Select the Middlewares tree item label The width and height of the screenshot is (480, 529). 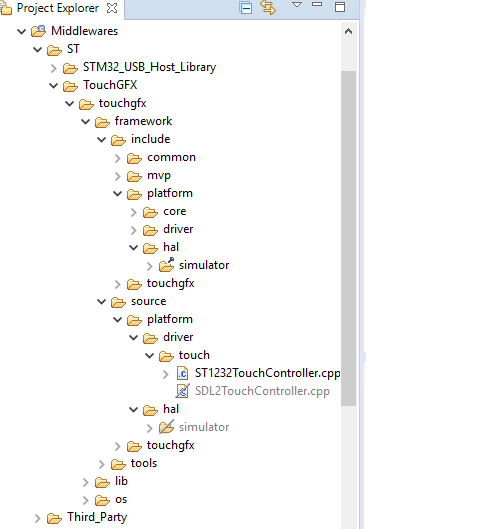coord(85,31)
